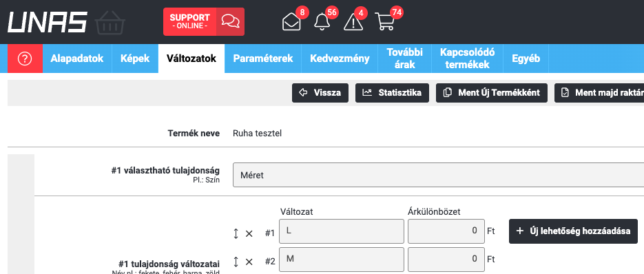Click the Vissza back button

pos(320,93)
